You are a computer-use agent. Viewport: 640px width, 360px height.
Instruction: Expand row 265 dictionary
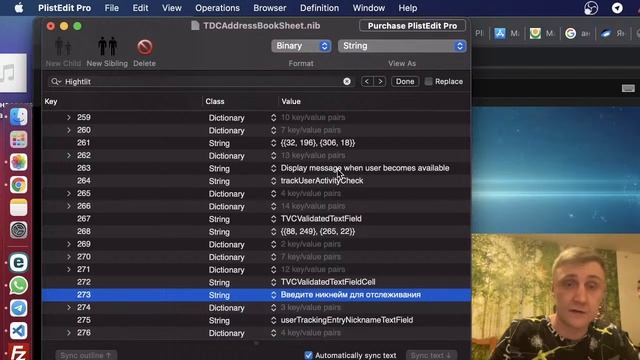point(69,193)
